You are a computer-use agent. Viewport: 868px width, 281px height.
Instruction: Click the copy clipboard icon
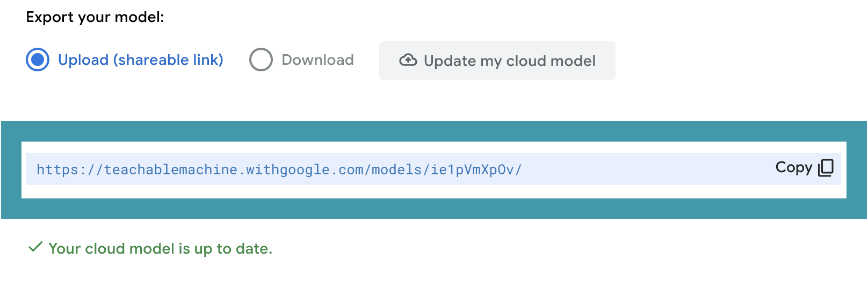pyautogui.click(x=826, y=168)
